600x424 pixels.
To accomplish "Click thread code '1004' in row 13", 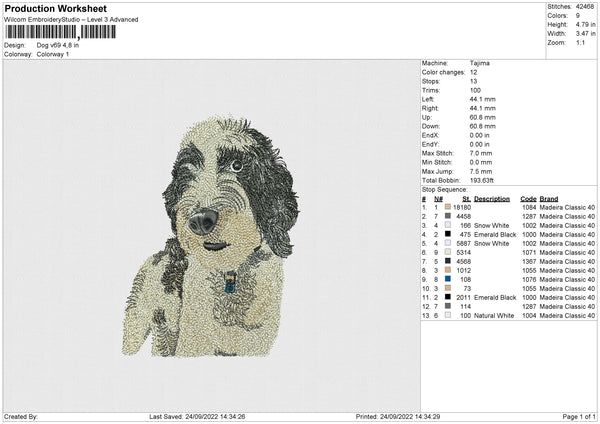I will pos(529,315).
